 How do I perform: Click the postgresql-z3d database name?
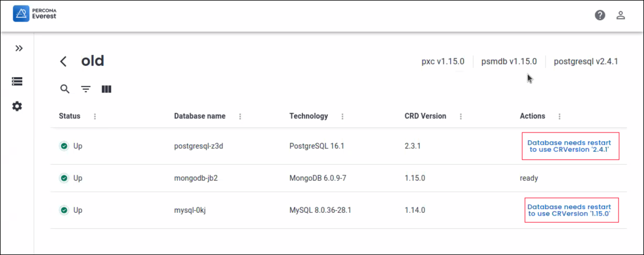198,146
